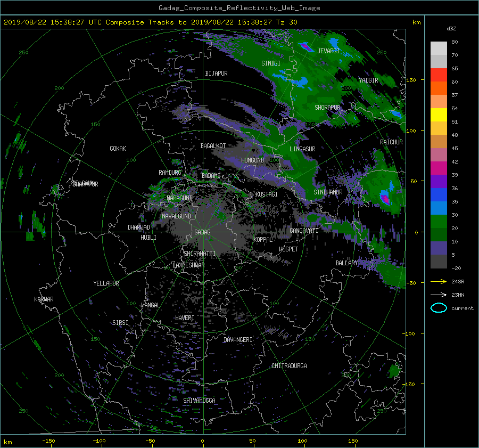Select the SHIVAMOGGA label
Image resolution: width=479 pixels, height=448 pixels.
[199, 400]
